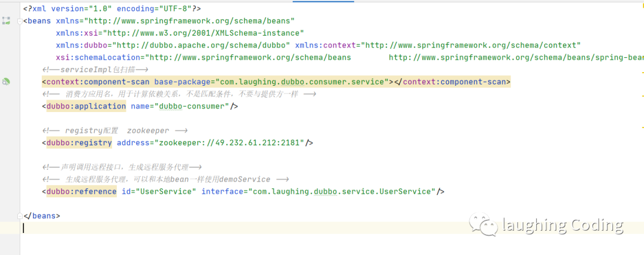This screenshot has height=255, width=644.
Task: Click the name value "dubbo-consumer"
Action: pos(191,107)
